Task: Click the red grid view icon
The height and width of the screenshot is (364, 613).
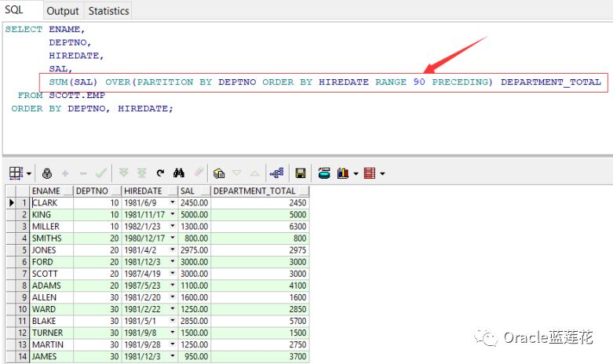Action: pyautogui.click(x=370, y=173)
